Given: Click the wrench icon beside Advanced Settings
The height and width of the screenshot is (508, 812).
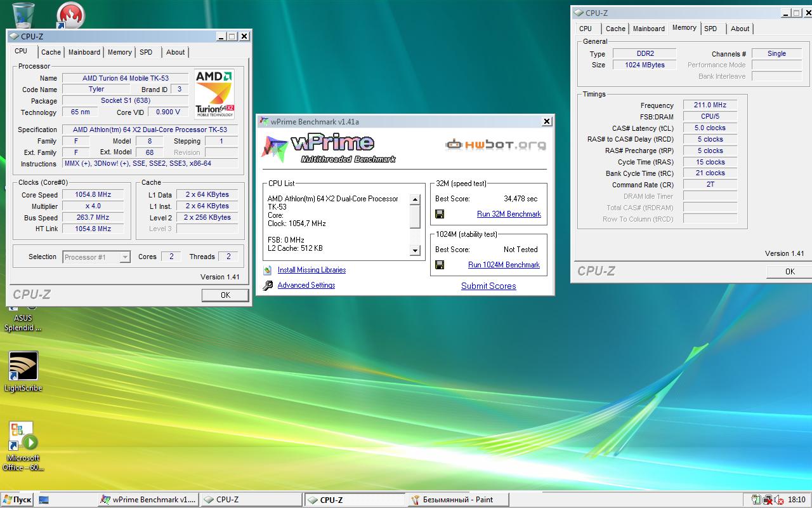Looking at the screenshot, I should 268,285.
